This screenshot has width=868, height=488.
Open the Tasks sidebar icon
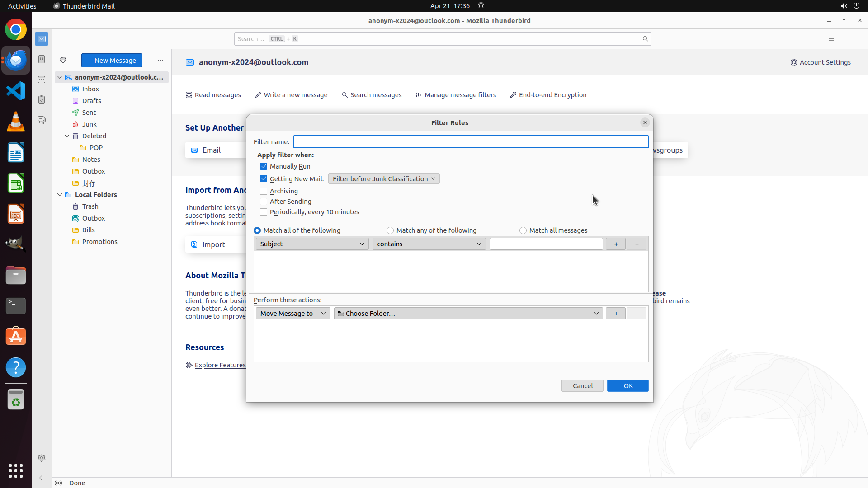click(42, 100)
